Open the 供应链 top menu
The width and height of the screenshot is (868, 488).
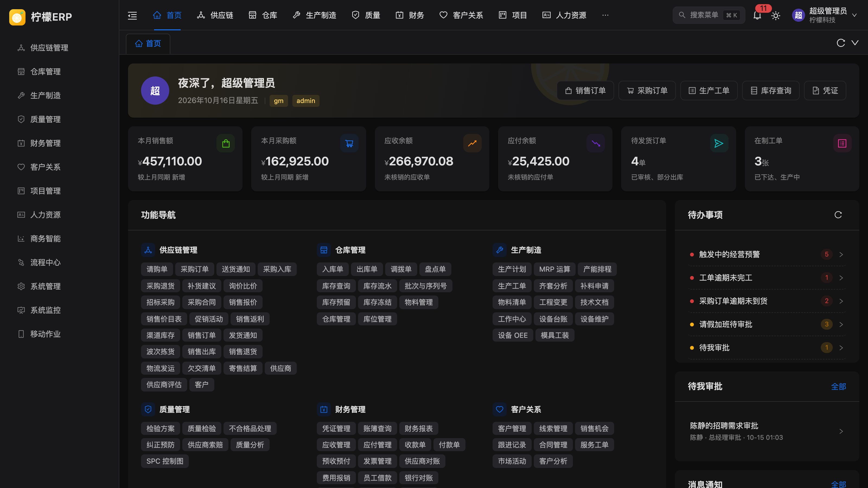point(215,15)
